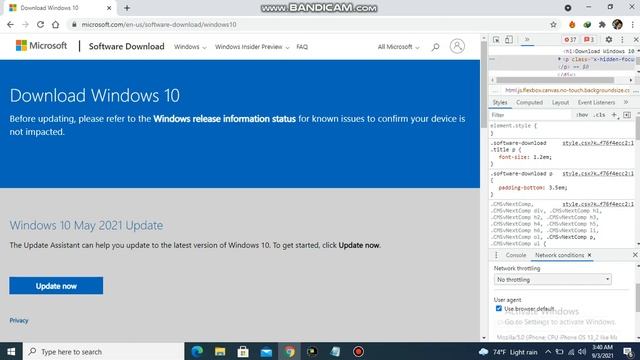The height and width of the screenshot is (360, 640).
Task: Switch to the Styles tab
Action: click(500, 102)
